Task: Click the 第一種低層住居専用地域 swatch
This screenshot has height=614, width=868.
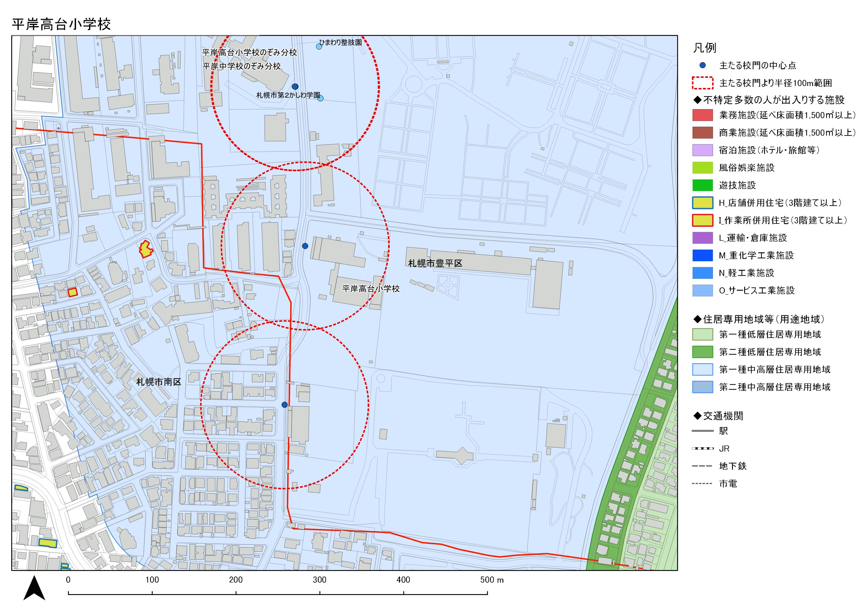Action: coord(702,334)
